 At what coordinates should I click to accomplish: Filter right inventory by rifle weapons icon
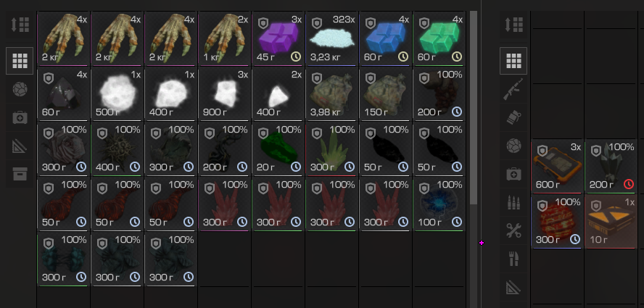513,89
